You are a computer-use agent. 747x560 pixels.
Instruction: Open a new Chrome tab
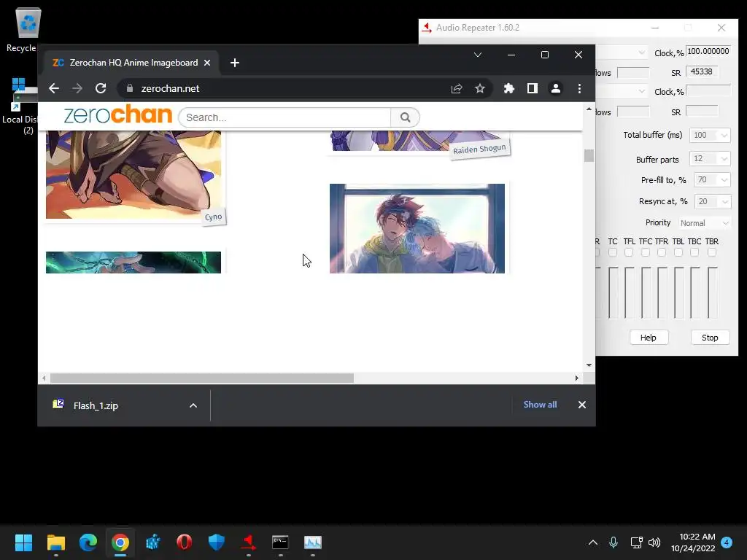click(x=234, y=63)
